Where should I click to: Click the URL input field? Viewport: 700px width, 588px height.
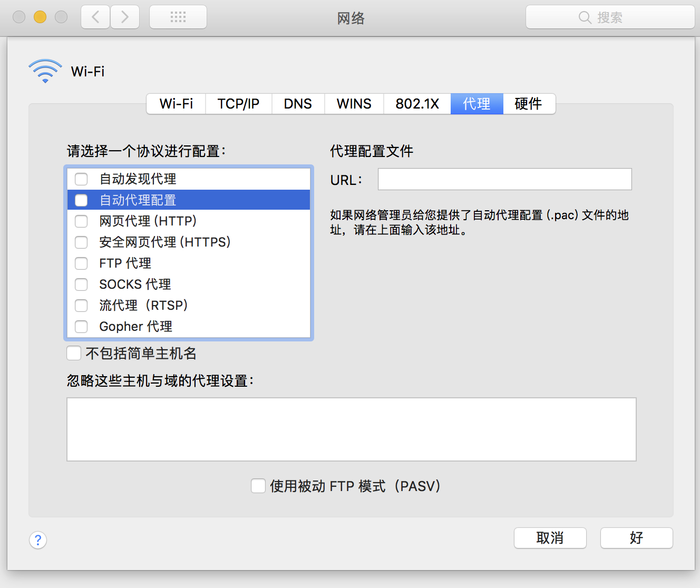(x=505, y=179)
